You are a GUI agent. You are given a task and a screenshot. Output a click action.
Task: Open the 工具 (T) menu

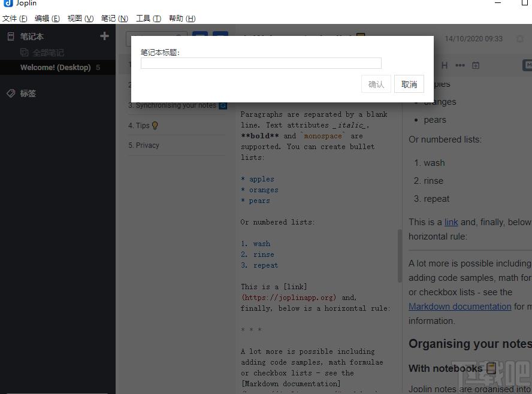(x=148, y=19)
